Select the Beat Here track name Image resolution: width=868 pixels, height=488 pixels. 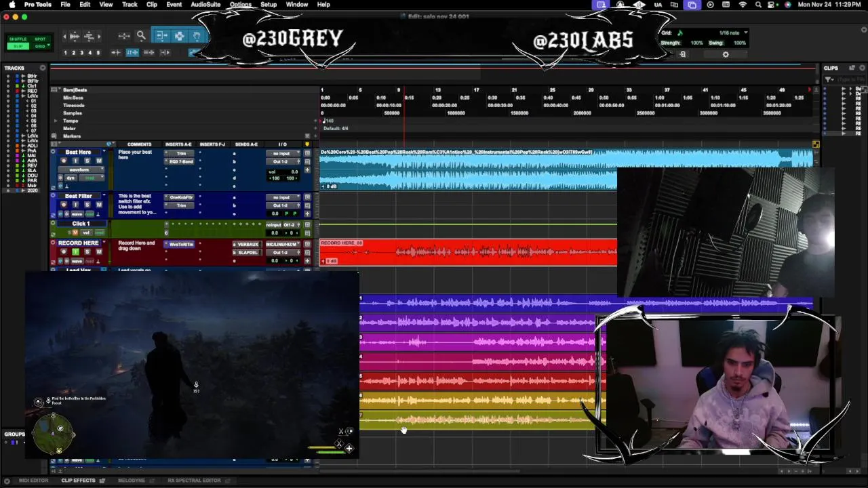click(x=78, y=152)
